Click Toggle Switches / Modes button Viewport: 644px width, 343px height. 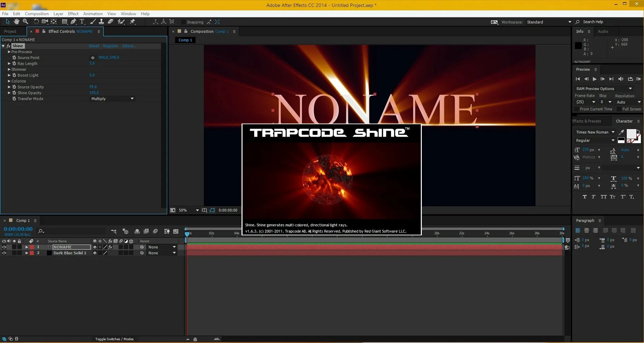click(114, 339)
